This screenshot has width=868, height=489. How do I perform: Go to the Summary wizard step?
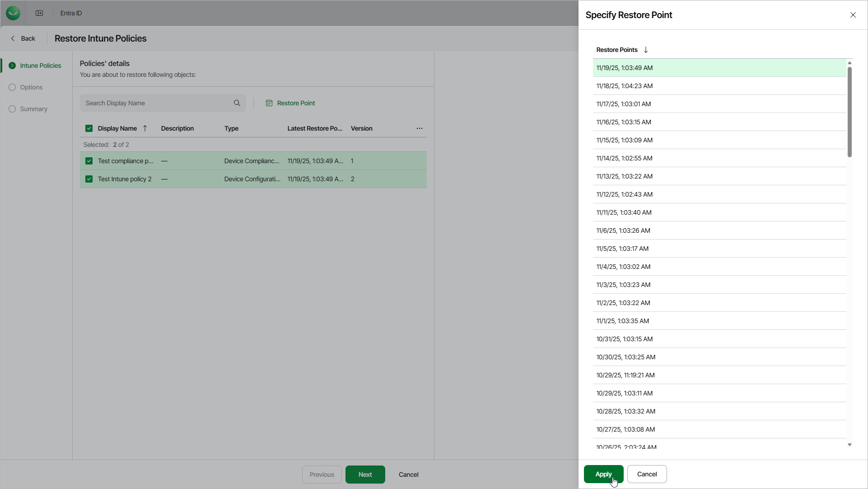[x=33, y=109]
